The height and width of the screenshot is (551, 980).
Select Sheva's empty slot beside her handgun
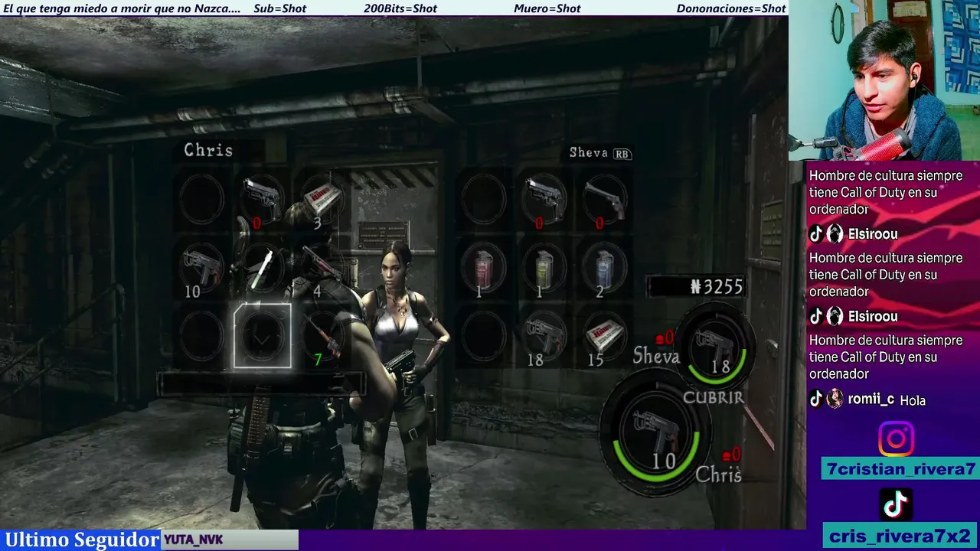tap(484, 201)
